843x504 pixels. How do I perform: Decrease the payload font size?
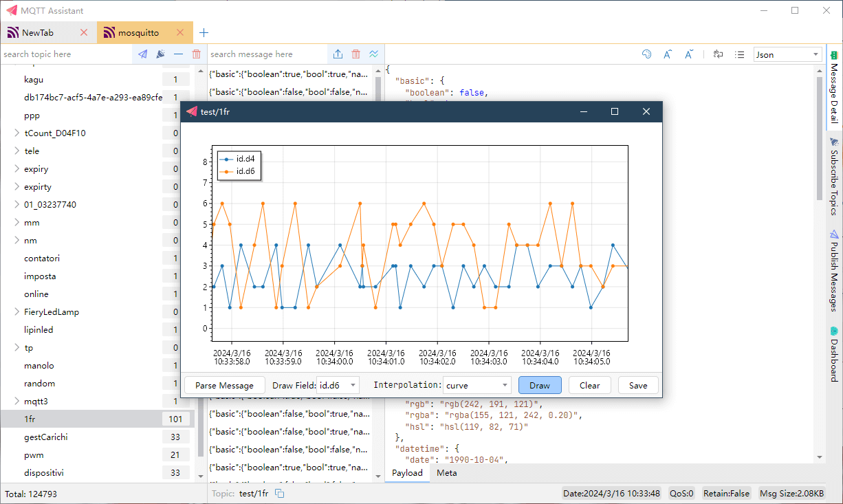click(689, 54)
